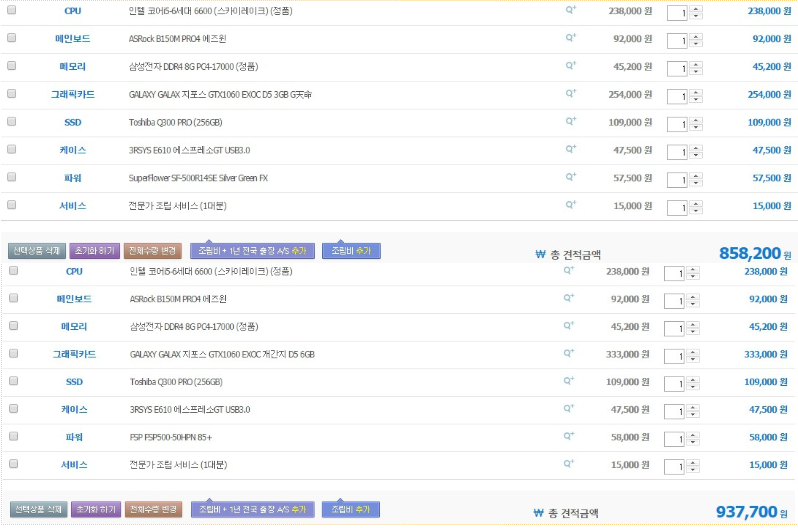Adjust quantity stepper for 케이스 in 858,200 quote
The height and width of the screenshot is (528, 798).
[x=696, y=151]
